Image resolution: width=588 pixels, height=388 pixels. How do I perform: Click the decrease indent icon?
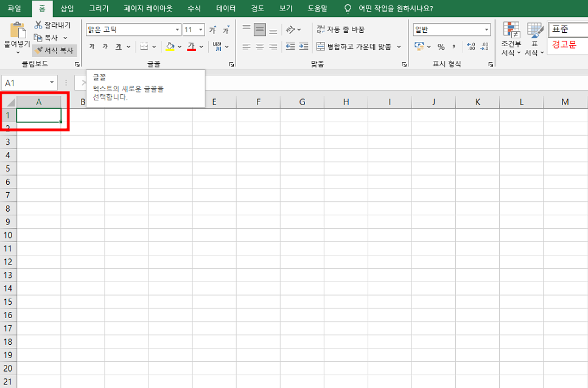click(290, 46)
